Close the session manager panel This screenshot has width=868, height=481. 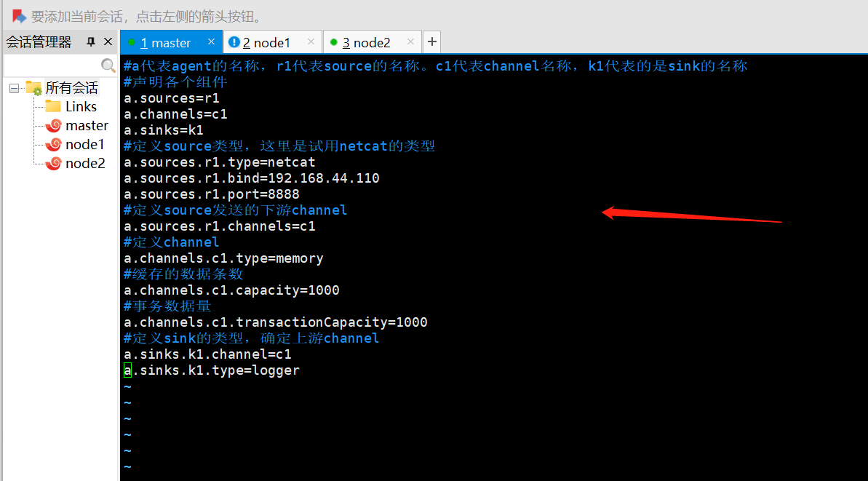pos(108,41)
